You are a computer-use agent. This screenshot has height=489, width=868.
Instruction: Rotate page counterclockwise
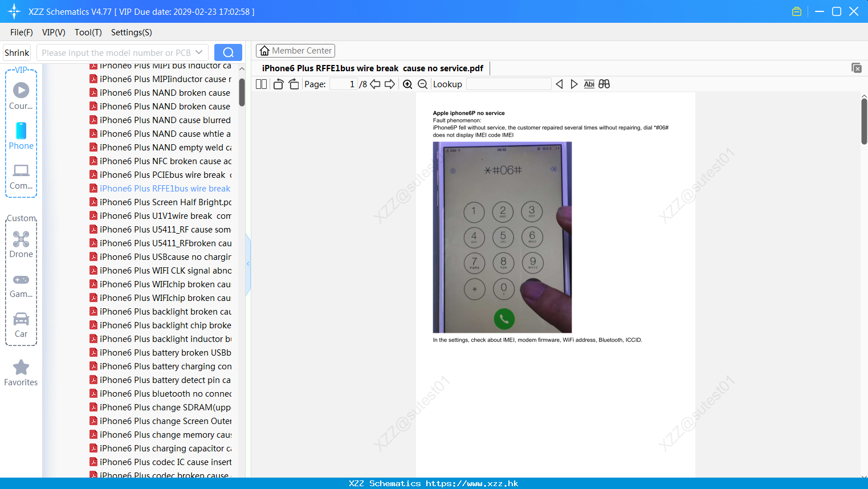[278, 84]
